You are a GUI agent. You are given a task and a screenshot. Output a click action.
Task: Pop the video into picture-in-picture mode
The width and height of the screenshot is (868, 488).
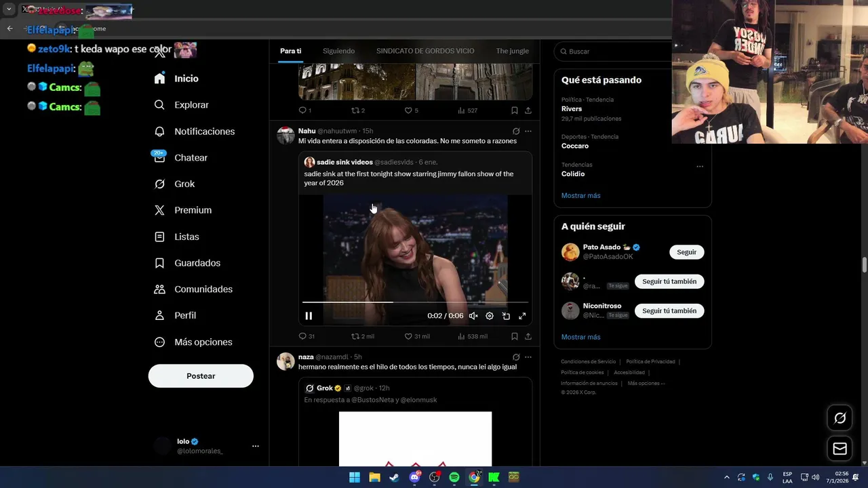coord(506,316)
